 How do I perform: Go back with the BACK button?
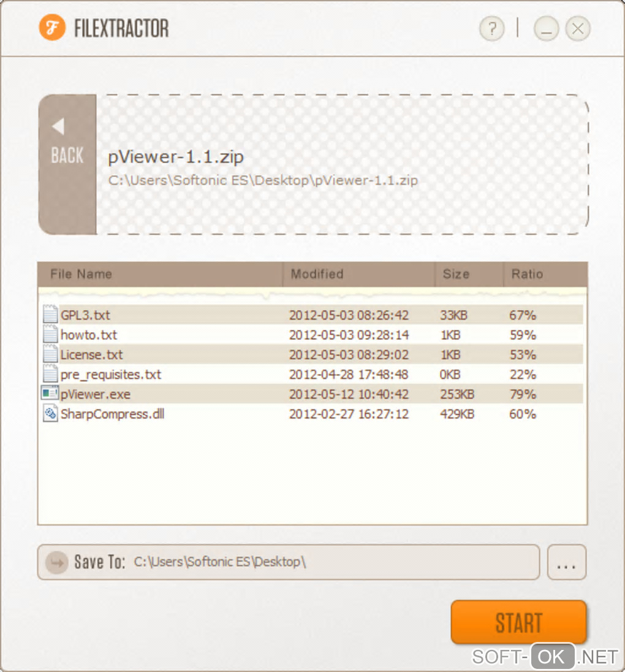coord(67,164)
